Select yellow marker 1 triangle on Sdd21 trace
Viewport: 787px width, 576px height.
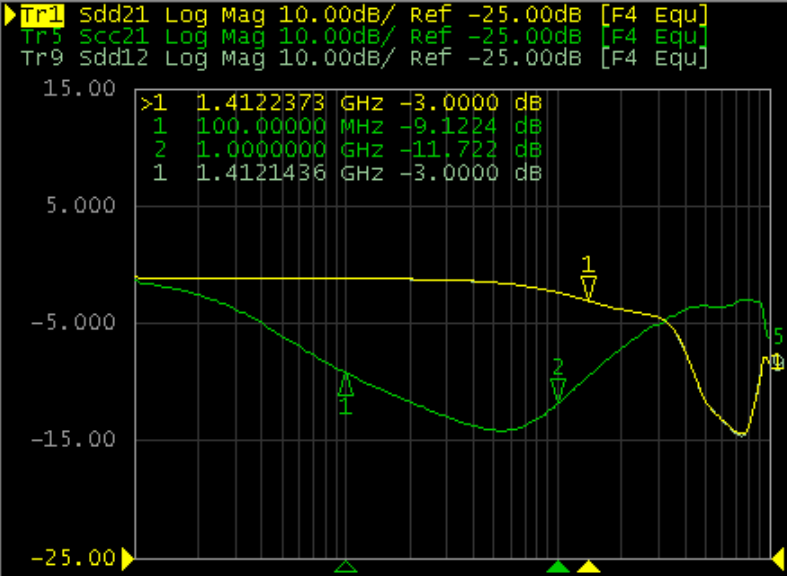coord(588,287)
